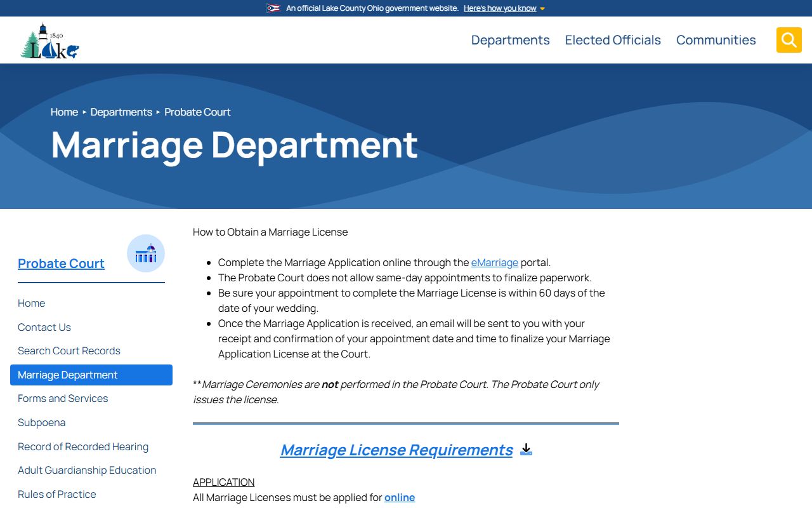Click the "How to Obtain a Marriage License" text
Viewport: 812px width, 508px height.
point(270,232)
